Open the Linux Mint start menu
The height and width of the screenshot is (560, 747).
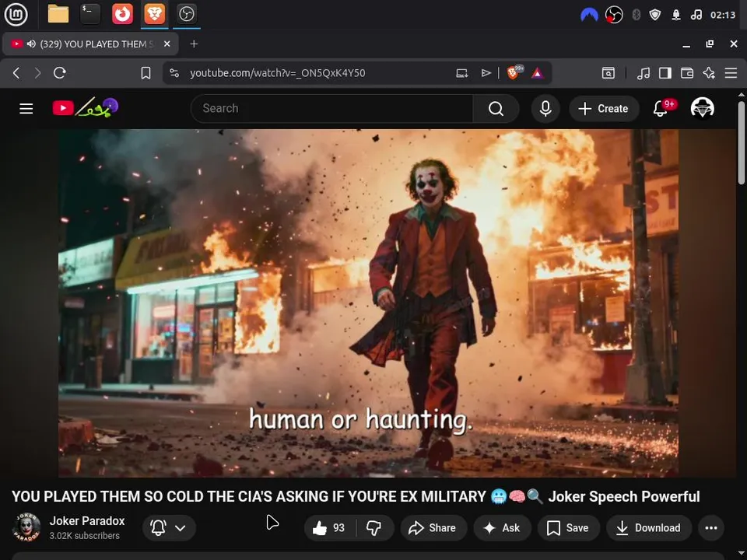[16, 14]
